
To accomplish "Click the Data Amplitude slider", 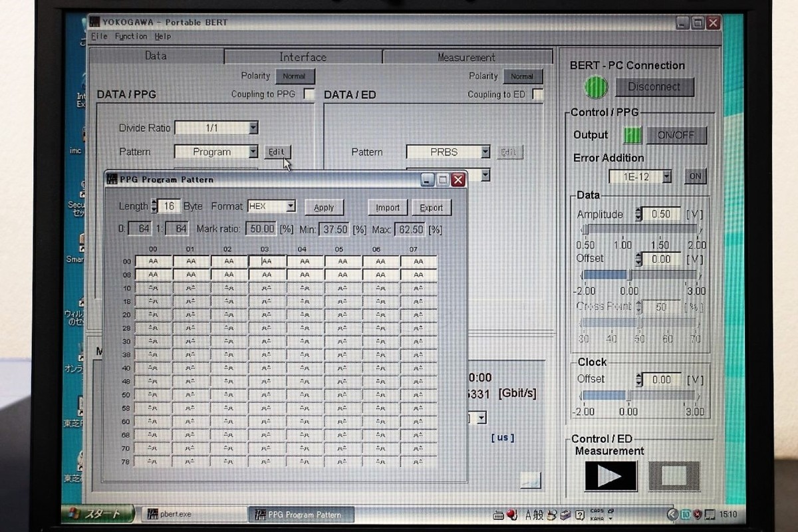I will tap(641, 229).
